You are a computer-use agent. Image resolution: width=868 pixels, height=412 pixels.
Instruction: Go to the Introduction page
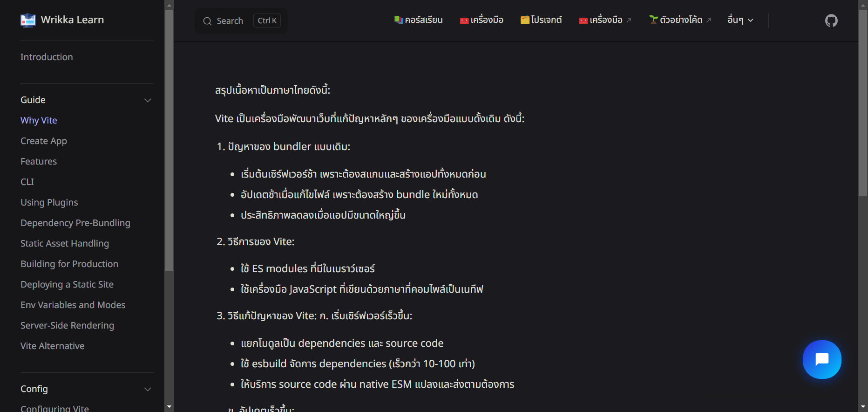pos(47,57)
